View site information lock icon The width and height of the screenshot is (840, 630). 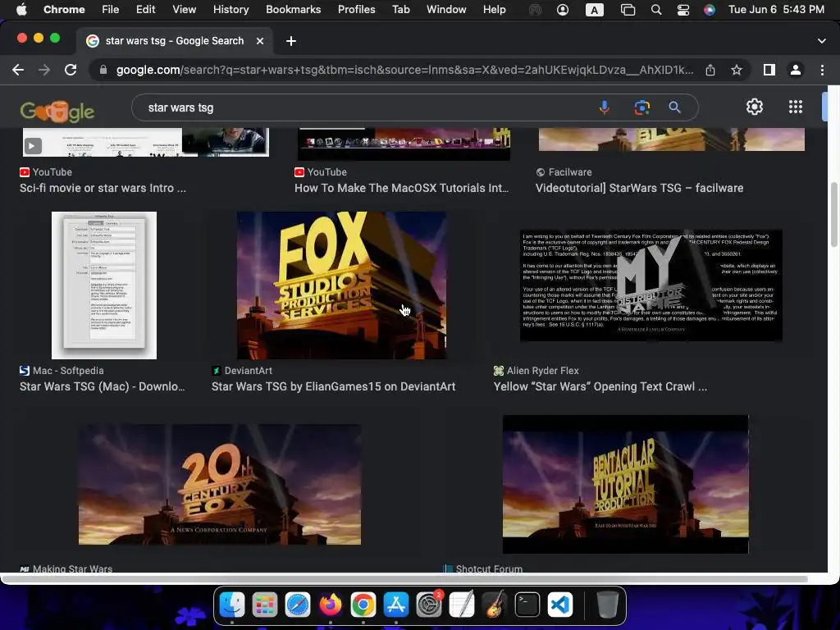point(103,71)
